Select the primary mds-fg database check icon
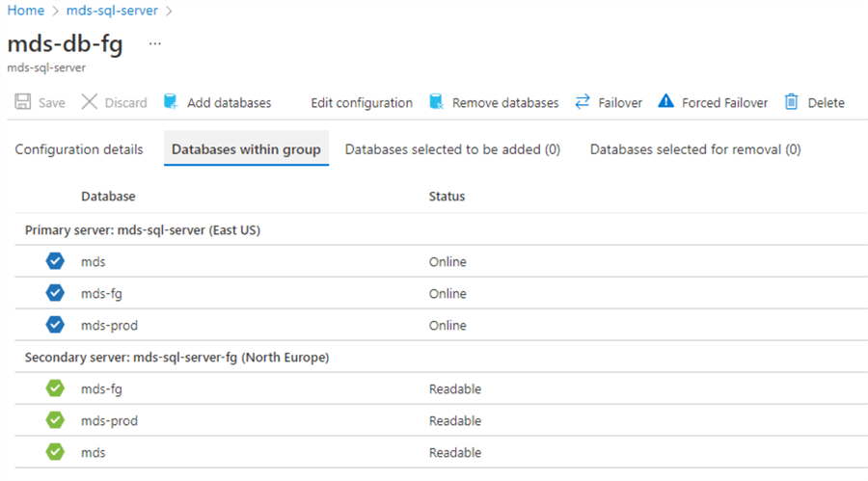Viewport: 868px width, 481px height. (55, 293)
